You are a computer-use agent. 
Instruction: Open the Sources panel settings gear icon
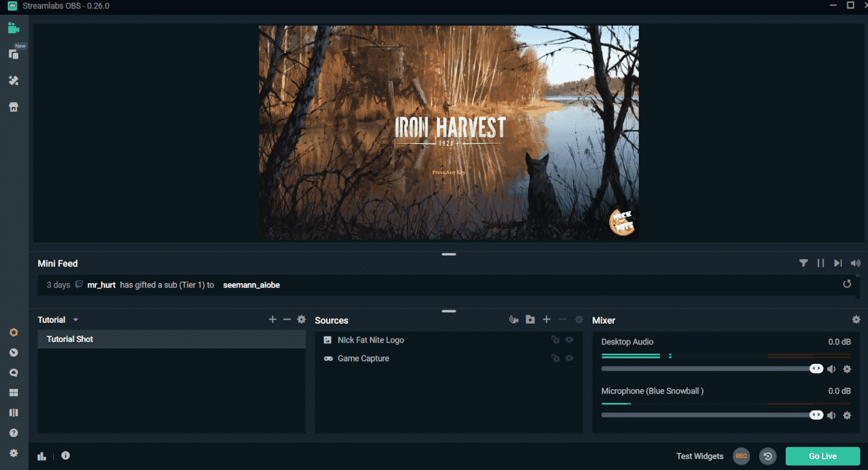coord(579,320)
